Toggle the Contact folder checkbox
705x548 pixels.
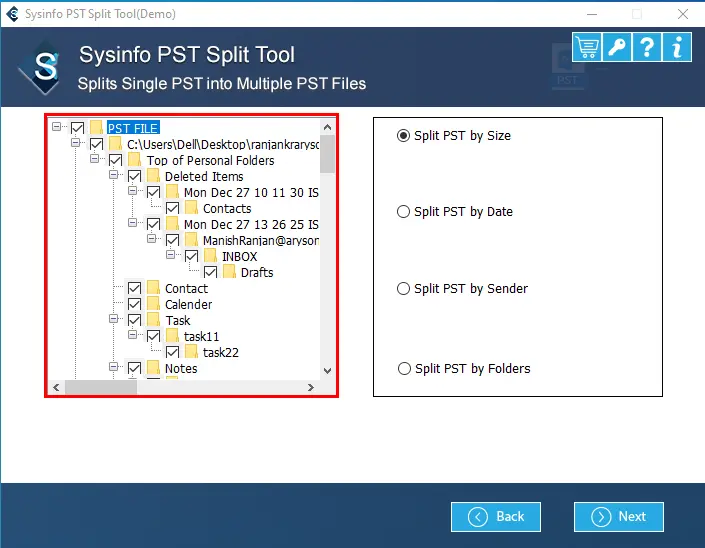click(134, 288)
